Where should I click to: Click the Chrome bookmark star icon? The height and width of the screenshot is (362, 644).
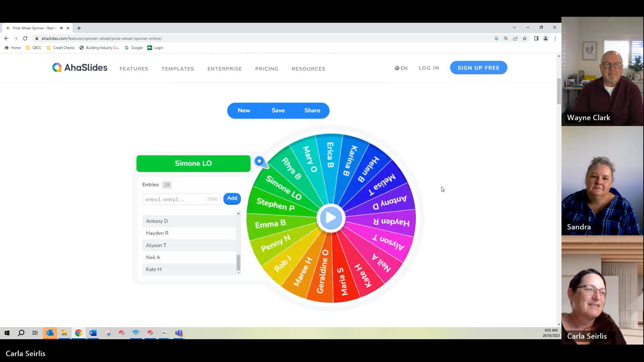(525, 39)
